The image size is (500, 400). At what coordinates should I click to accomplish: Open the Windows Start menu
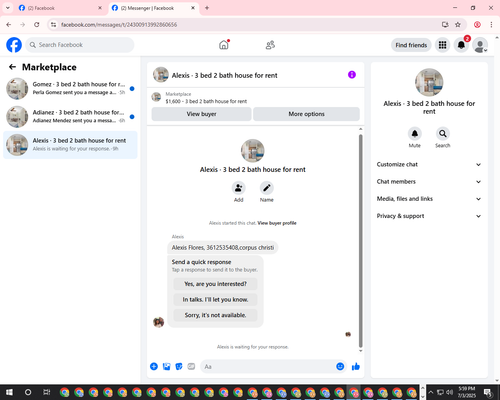point(9,392)
